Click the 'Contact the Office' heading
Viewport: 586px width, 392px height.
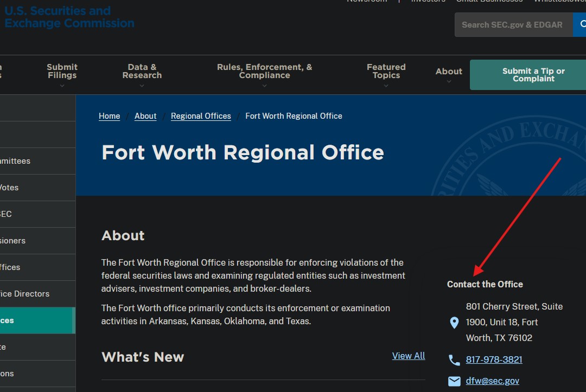485,284
